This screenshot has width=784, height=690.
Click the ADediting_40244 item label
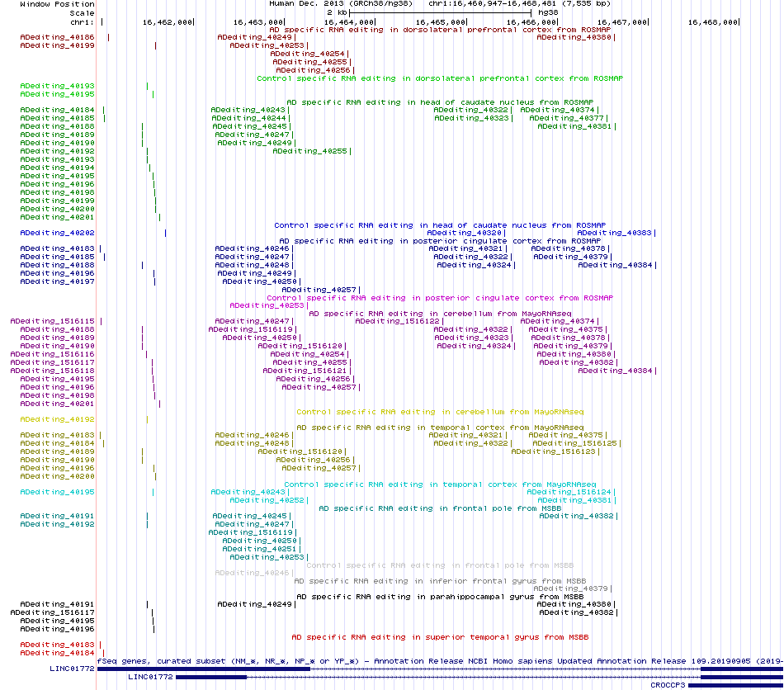point(249,119)
